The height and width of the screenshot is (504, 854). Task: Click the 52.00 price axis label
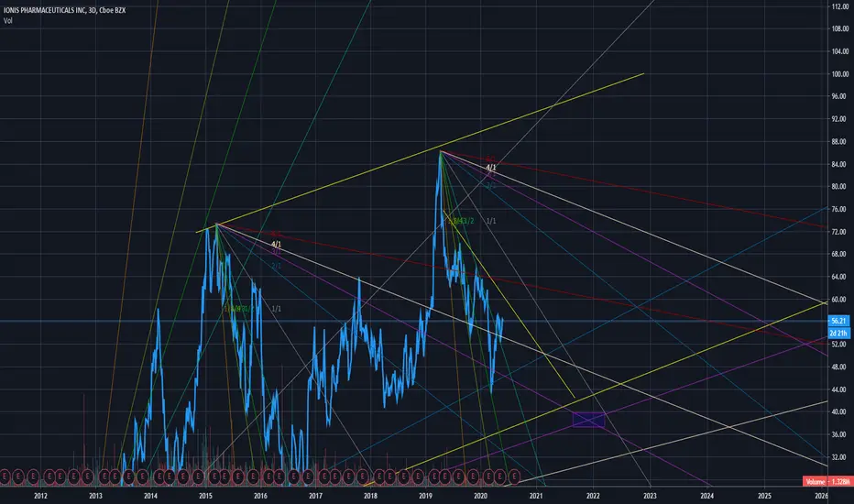[840, 345]
